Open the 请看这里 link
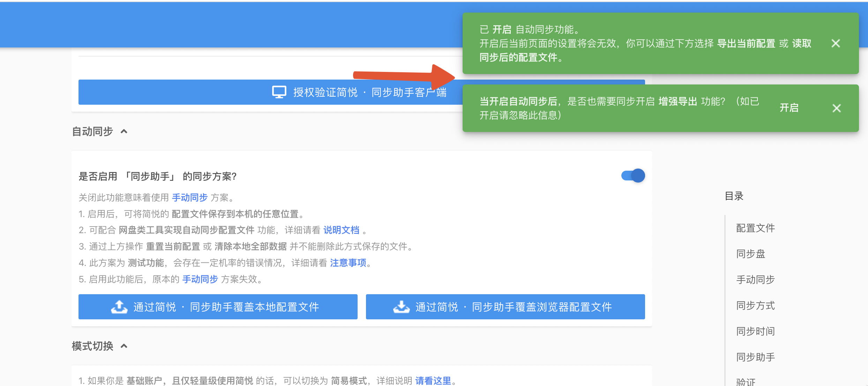868x386 pixels. (433, 380)
